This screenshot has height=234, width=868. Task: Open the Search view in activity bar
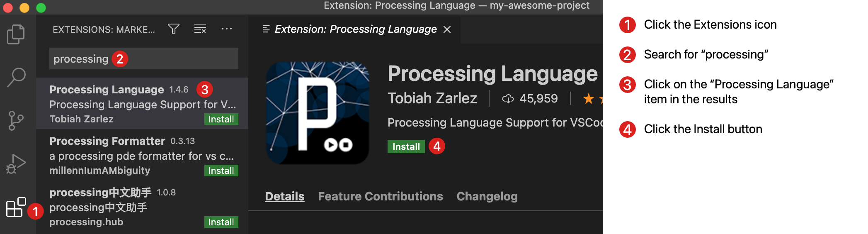[x=16, y=78]
